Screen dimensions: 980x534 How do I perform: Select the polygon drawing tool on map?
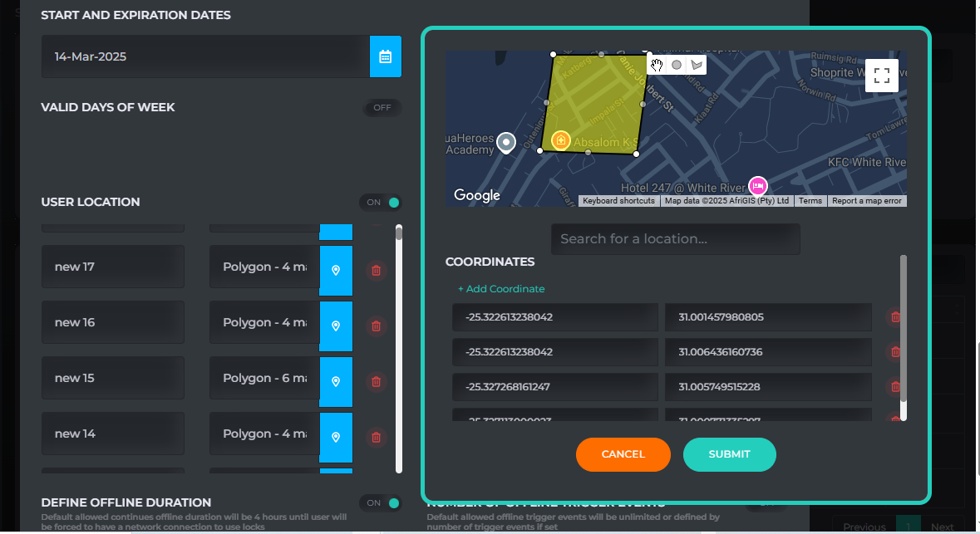(x=697, y=65)
